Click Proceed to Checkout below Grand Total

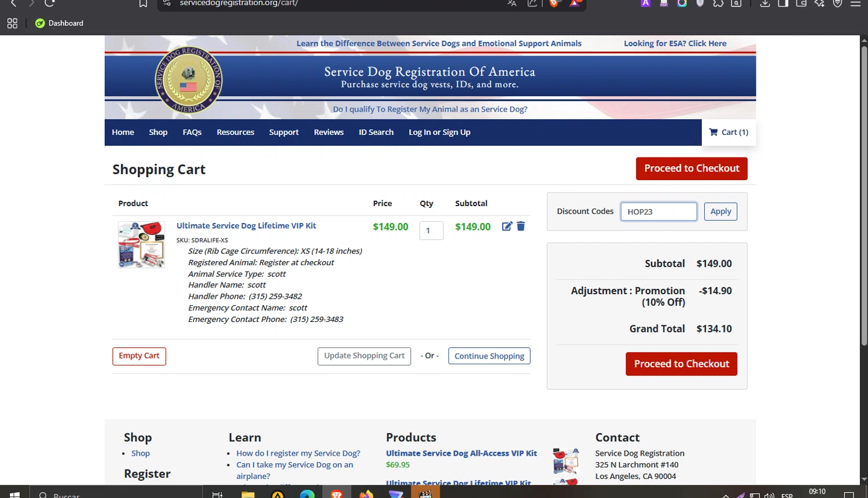(x=681, y=364)
